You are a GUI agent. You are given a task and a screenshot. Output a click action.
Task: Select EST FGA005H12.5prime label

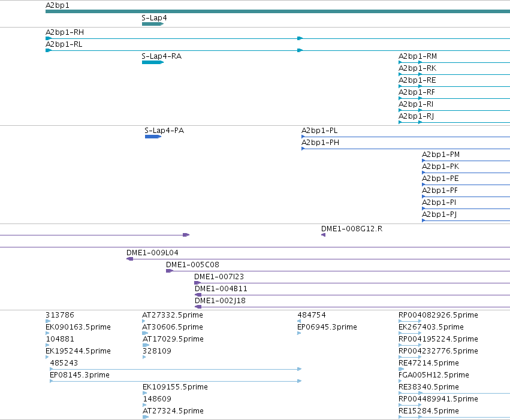pyautogui.click(x=434, y=376)
